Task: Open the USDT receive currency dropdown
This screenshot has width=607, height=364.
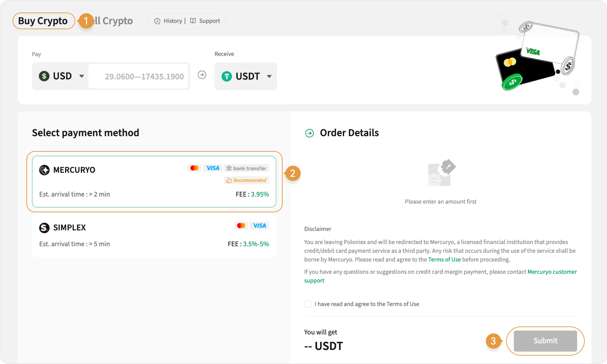Action: click(269, 77)
